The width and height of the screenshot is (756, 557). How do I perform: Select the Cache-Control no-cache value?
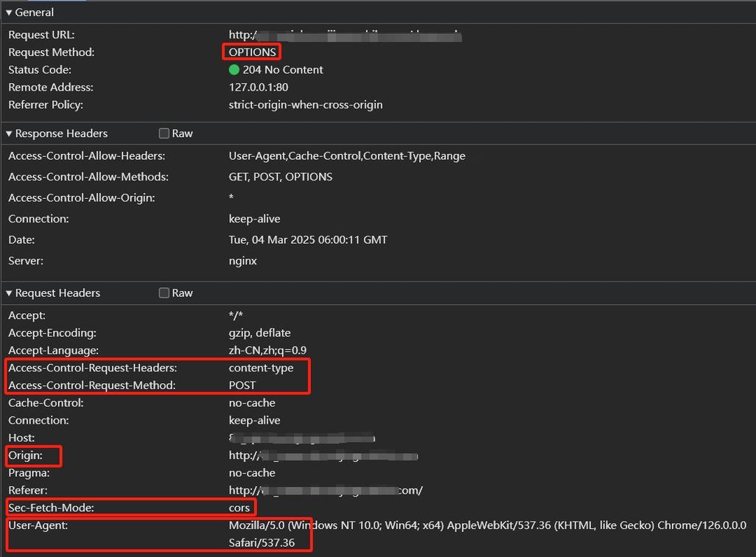coord(252,403)
